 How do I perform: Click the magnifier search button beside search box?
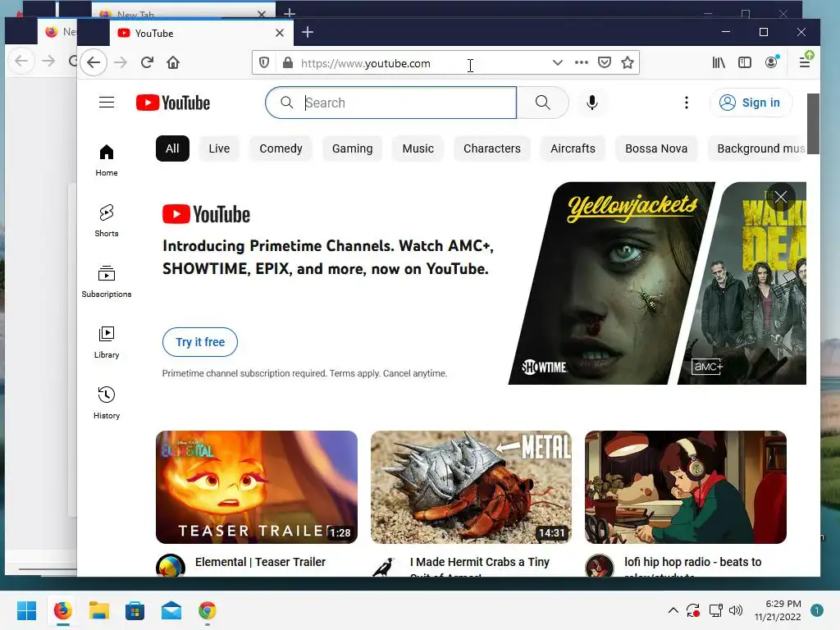pos(542,103)
